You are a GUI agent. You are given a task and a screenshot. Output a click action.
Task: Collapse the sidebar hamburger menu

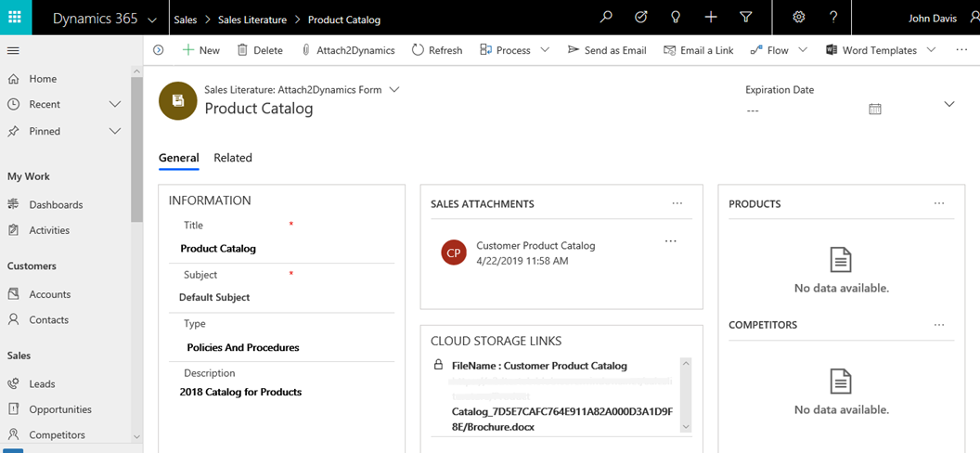(13, 51)
